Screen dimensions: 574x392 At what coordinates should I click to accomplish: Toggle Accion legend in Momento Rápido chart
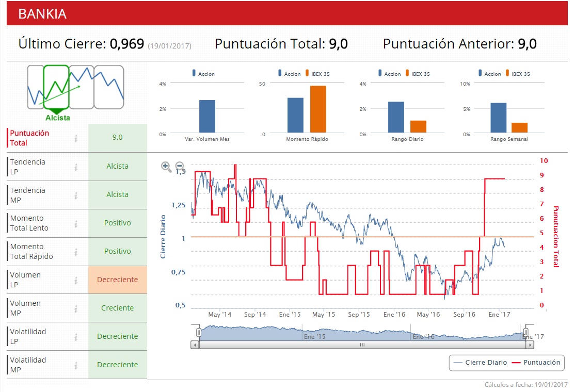(x=290, y=73)
